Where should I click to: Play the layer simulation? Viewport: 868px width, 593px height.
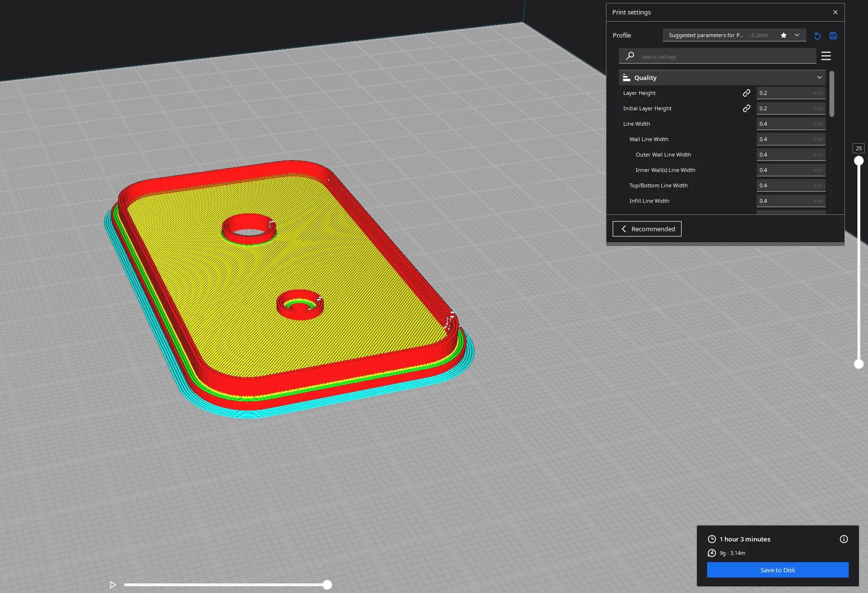pos(113,585)
